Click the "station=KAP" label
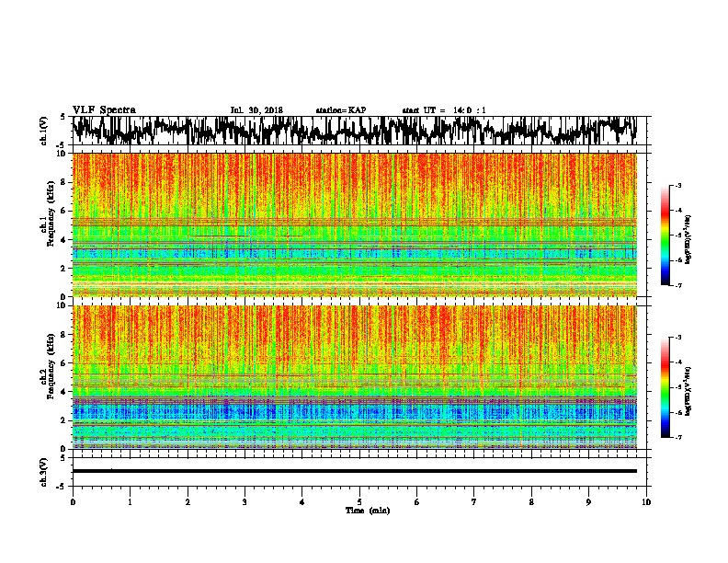Image resolution: width=728 pixels, height=563 pixels. click(341, 110)
